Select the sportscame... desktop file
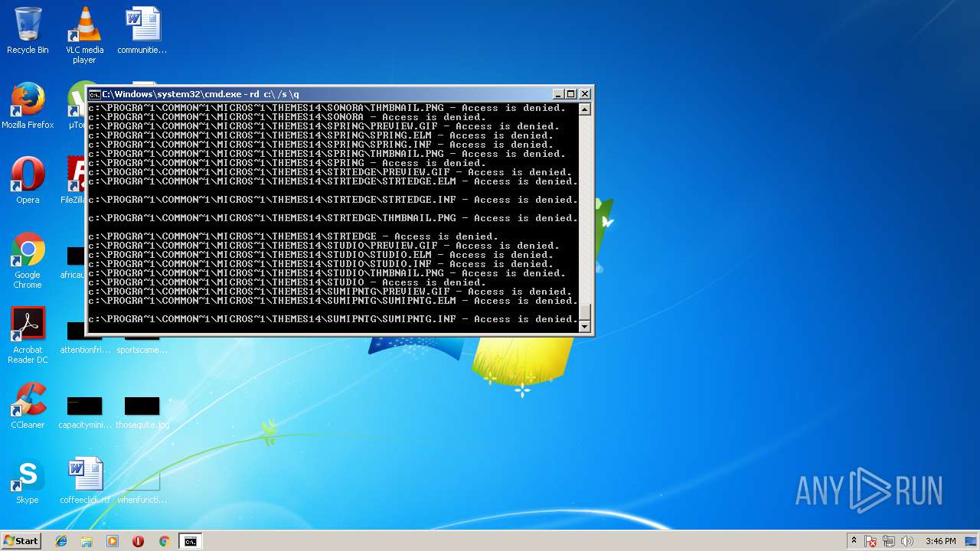This screenshot has width=980, height=551. [142, 344]
